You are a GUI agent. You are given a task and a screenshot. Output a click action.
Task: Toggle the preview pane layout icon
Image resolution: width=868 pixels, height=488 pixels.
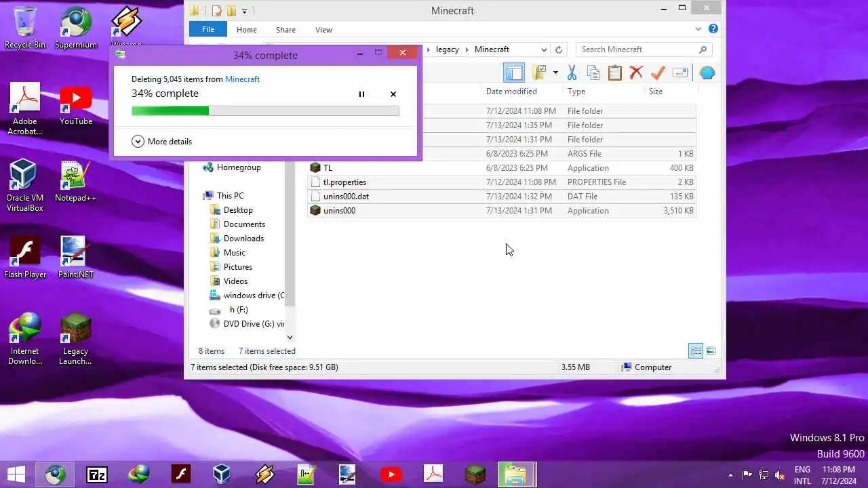point(515,73)
